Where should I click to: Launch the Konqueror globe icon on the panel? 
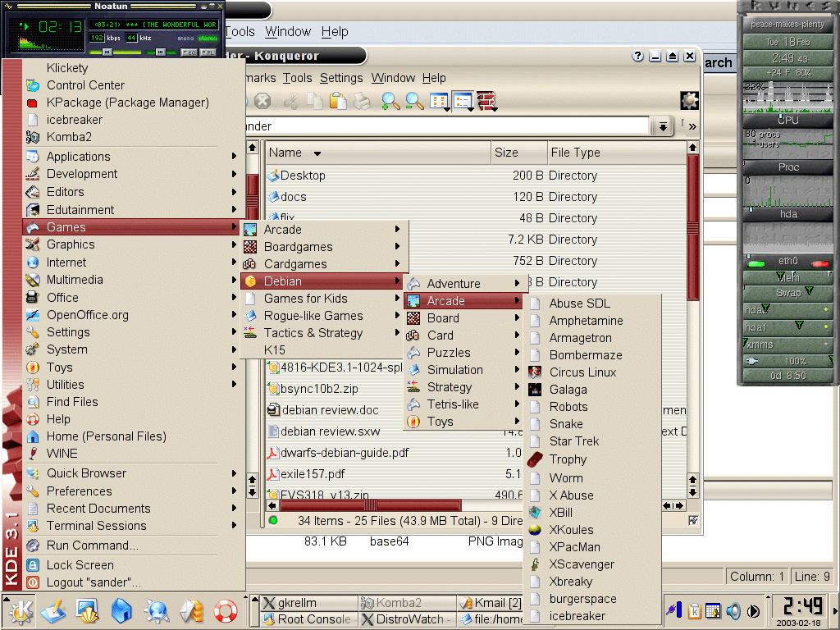(157, 612)
